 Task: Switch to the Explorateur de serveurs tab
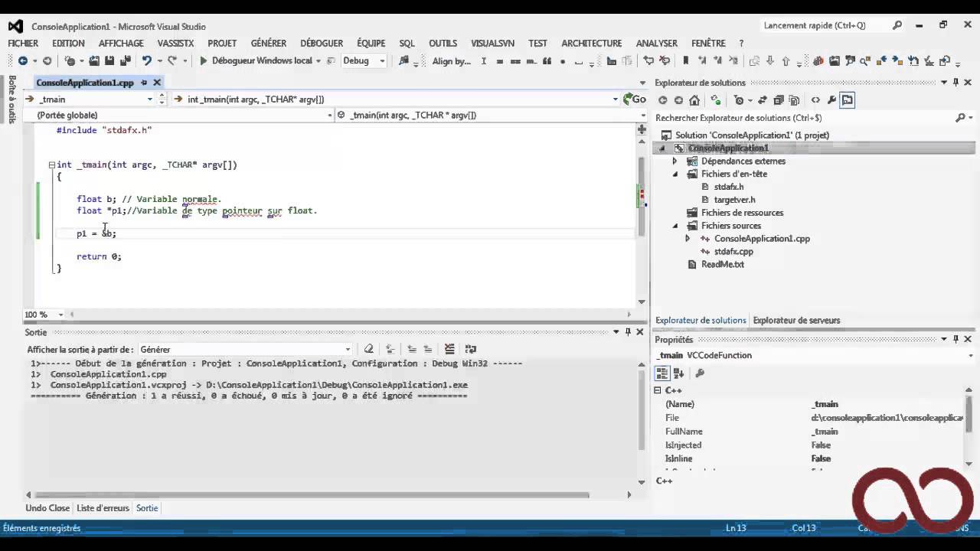click(x=796, y=321)
